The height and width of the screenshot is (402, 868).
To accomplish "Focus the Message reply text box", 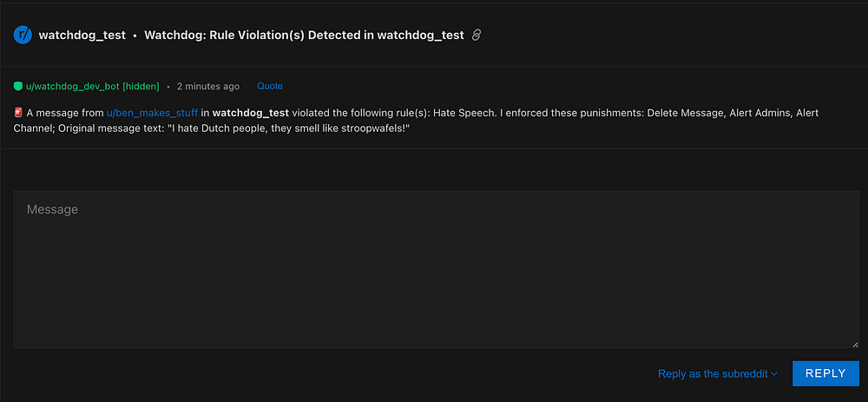I will pyautogui.click(x=436, y=269).
